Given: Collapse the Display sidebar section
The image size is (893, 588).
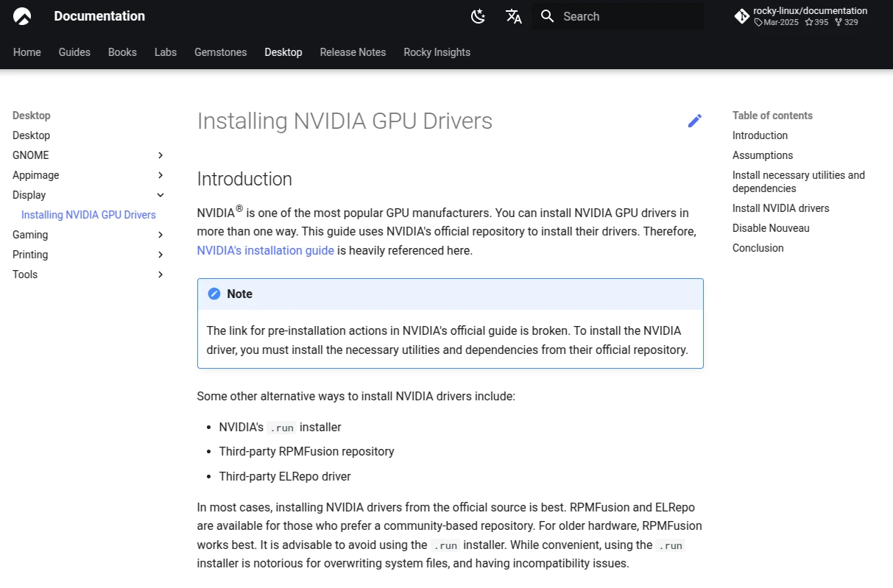Looking at the screenshot, I should coord(160,195).
